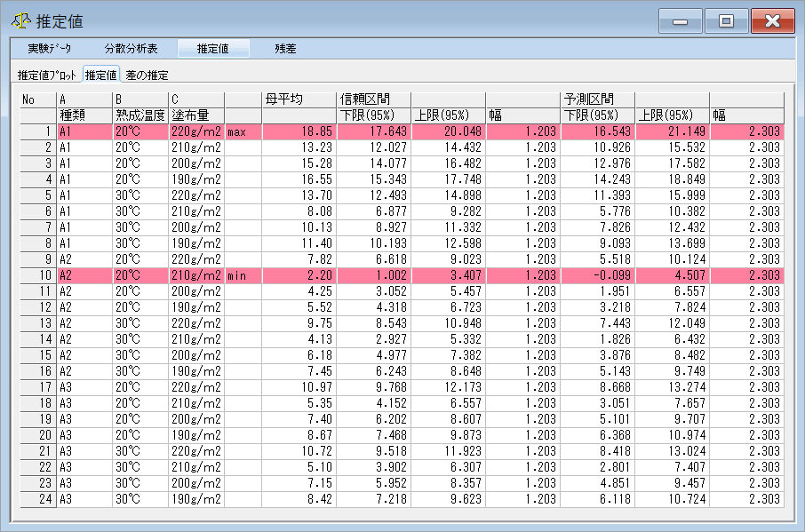Click the 信頼区間 column header

(364, 99)
